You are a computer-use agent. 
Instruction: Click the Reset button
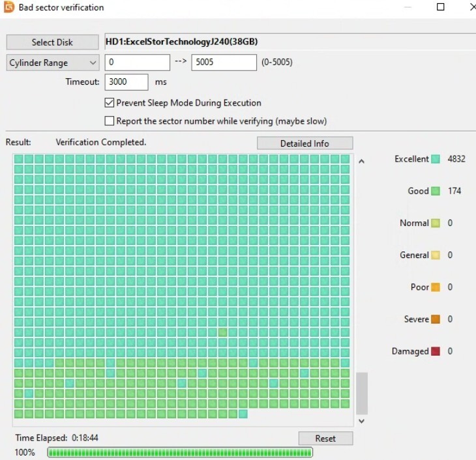325,438
